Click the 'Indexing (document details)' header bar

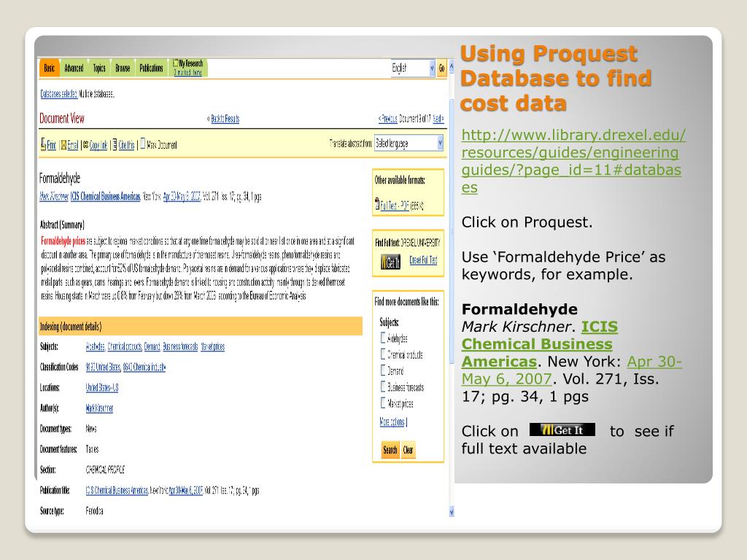tap(201, 326)
